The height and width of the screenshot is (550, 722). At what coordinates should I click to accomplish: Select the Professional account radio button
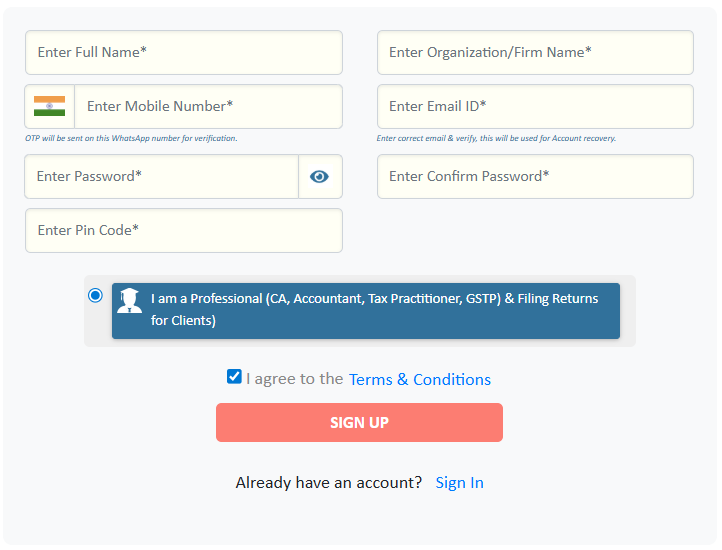[x=95, y=295]
